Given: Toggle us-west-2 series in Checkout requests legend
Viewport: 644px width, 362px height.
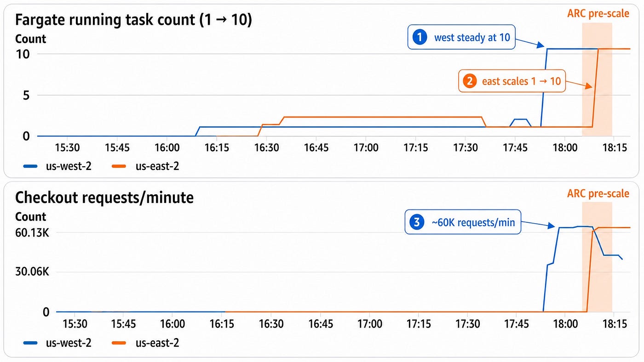Looking at the screenshot, I should (x=57, y=342).
